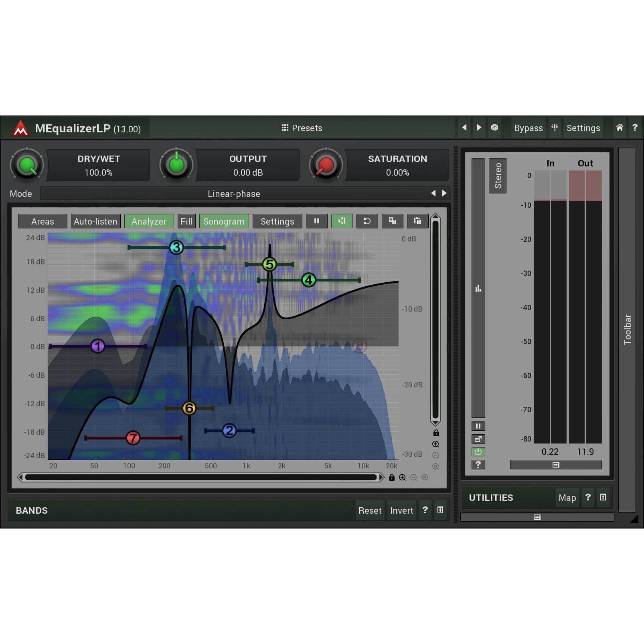Click the copy icon in the graph toolbar
Screen dimensions: 644x644
(392, 221)
